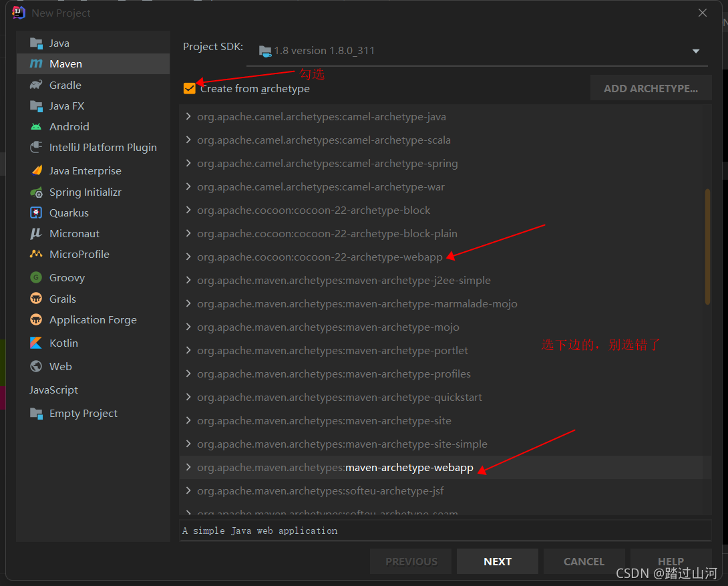This screenshot has height=586, width=728.
Task: Uncheck Create from archetype checkbox
Action: 190,88
